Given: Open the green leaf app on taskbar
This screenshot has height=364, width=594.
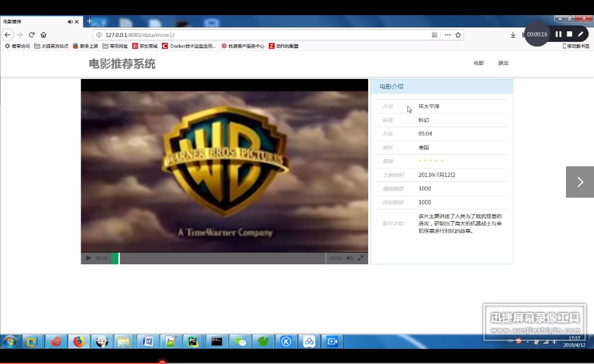Looking at the screenshot, I should 263,342.
